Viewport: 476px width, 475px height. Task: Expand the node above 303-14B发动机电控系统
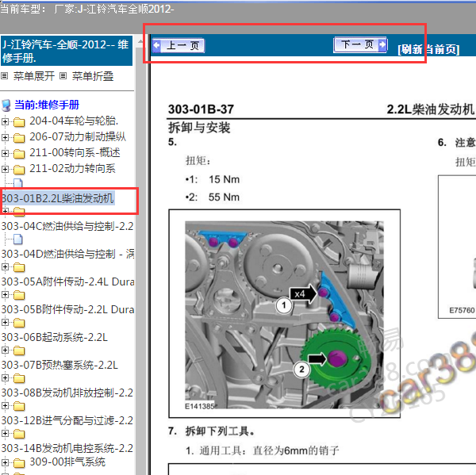point(5,433)
